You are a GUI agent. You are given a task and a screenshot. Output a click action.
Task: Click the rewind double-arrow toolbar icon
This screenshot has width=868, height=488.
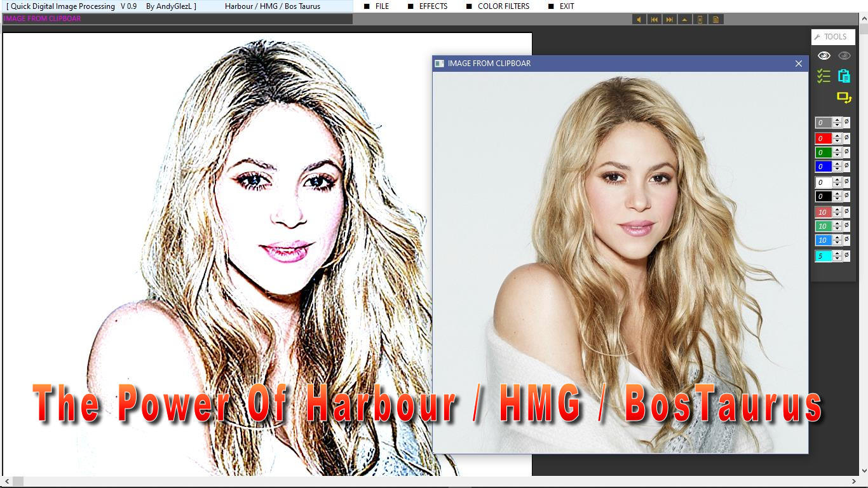(654, 20)
